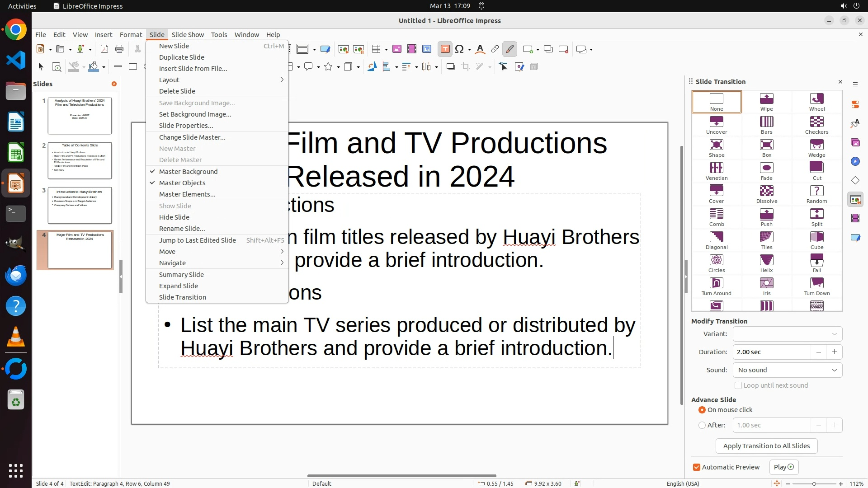The image size is (868, 488).
Task: Select slide 2 thumbnail in panel
Action: [80, 160]
